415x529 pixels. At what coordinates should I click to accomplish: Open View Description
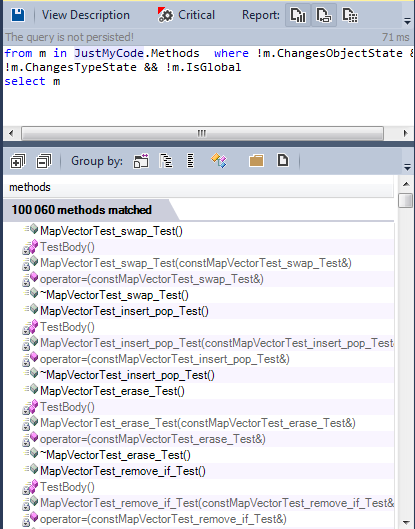coord(86,15)
